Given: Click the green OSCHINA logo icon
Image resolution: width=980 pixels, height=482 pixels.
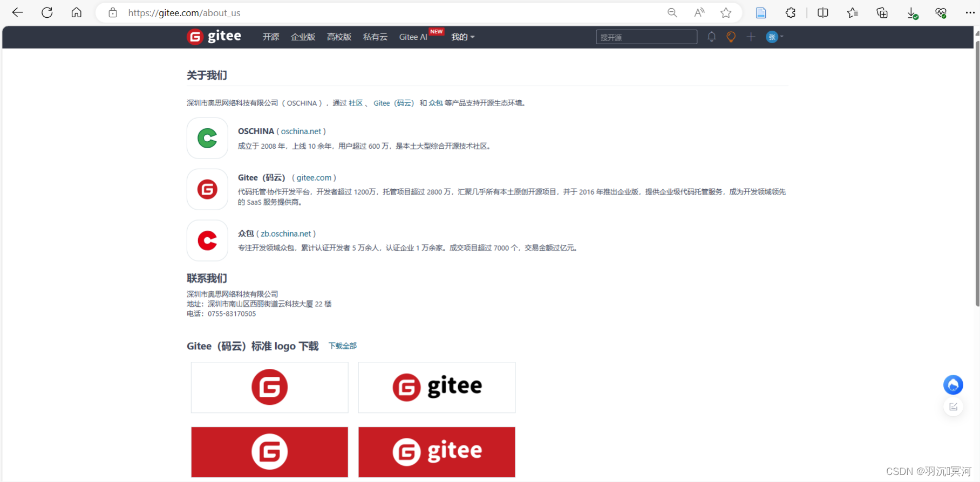Looking at the screenshot, I should [x=207, y=138].
